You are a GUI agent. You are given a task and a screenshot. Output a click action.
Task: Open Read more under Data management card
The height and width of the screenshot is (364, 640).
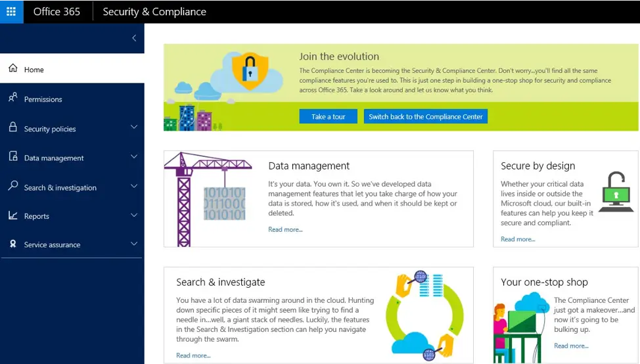(285, 229)
